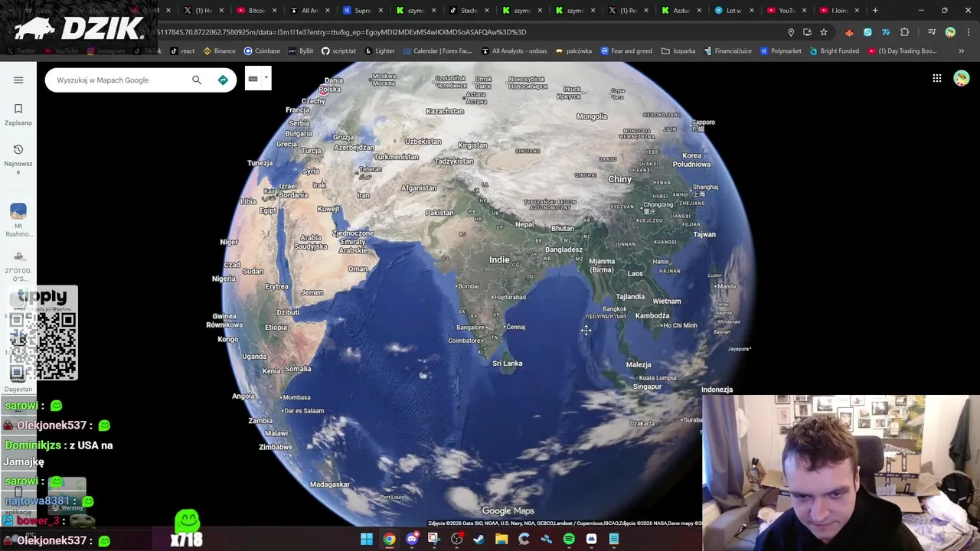The height and width of the screenshot is (551, 980).
Task: Open File Explorer from the taskbar
Action: click(501, 540)
